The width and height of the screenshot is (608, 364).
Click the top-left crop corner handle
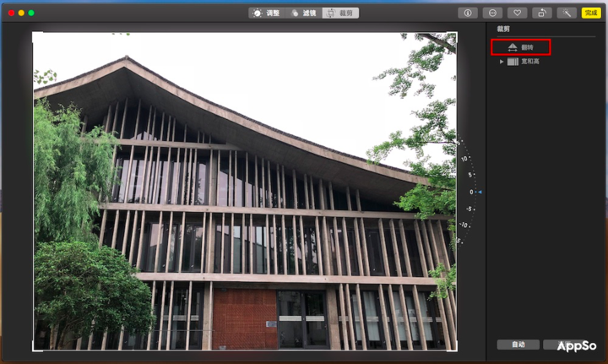[x=35, y=35]
